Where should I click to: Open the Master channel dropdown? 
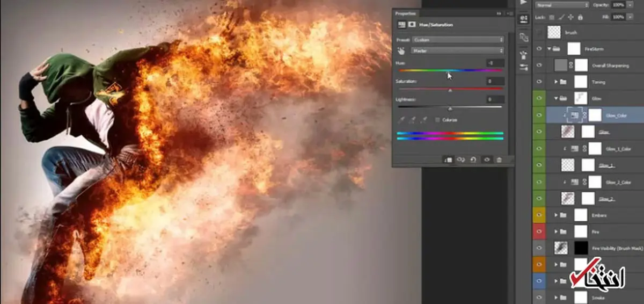coord(457,50)
